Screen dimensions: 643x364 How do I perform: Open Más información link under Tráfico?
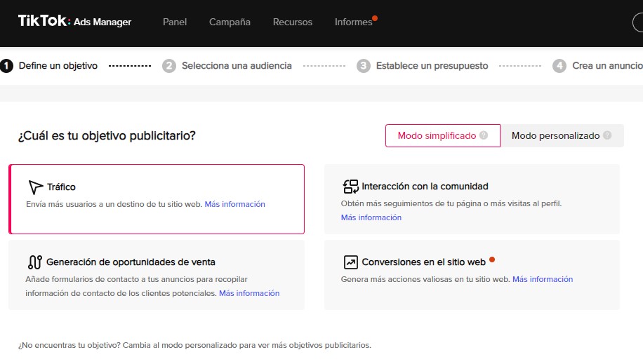coord(234,204)
